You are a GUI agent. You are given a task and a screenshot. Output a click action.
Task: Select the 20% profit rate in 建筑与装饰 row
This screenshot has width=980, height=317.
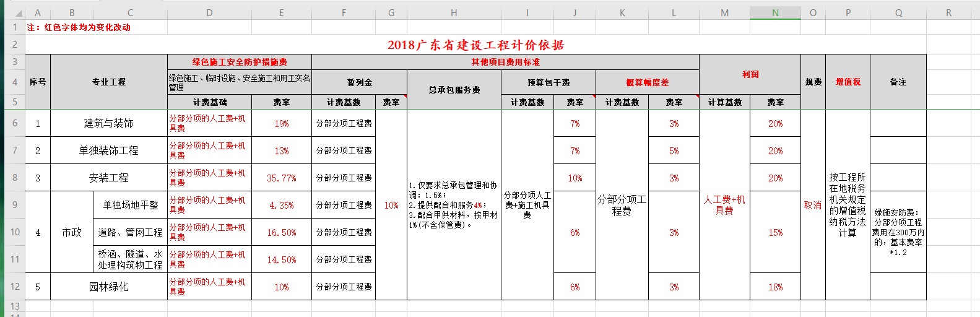point(776,123)
